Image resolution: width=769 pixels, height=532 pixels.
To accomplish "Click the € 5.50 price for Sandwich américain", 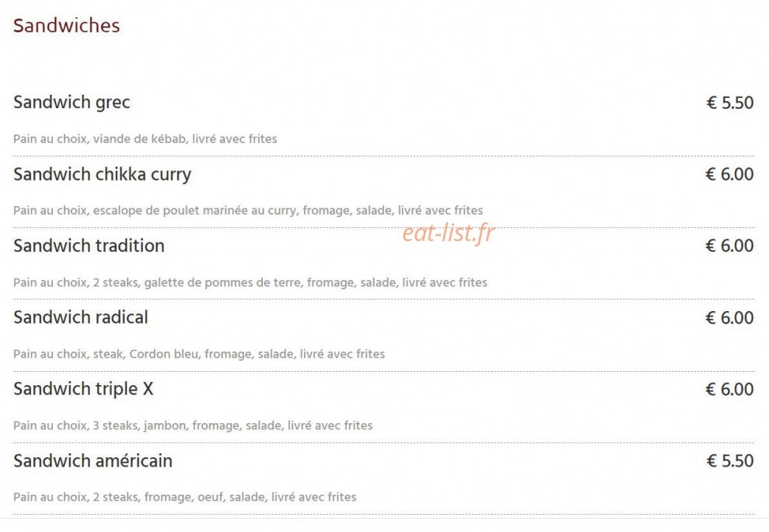I will (730, 461).
